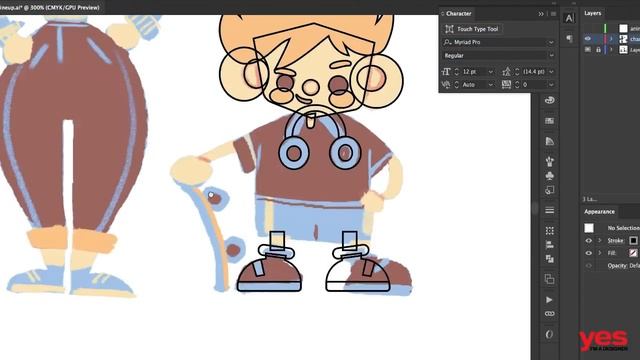Open the Paragraph panel icon in the dock
The width and height of the screenshot is (640, 360).
pos(569,39)
